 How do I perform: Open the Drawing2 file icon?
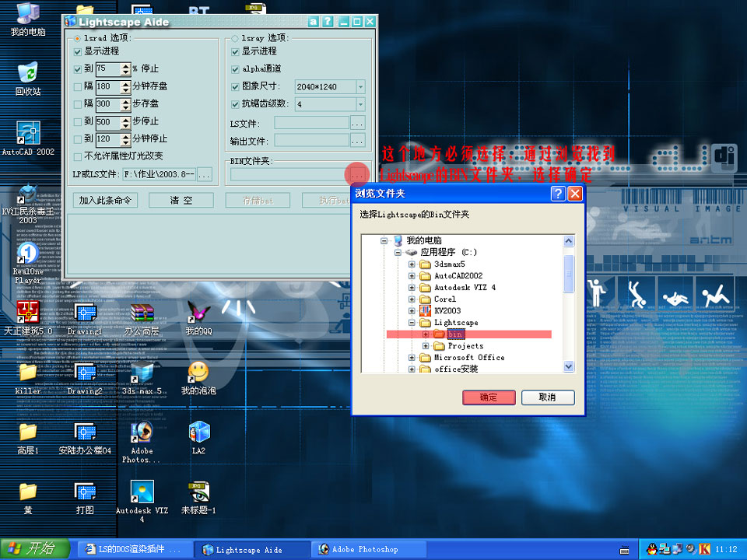pos(85,379)
